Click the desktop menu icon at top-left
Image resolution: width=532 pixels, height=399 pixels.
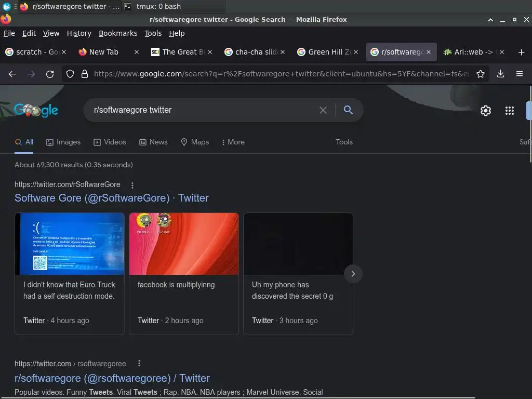pos(6,6)
